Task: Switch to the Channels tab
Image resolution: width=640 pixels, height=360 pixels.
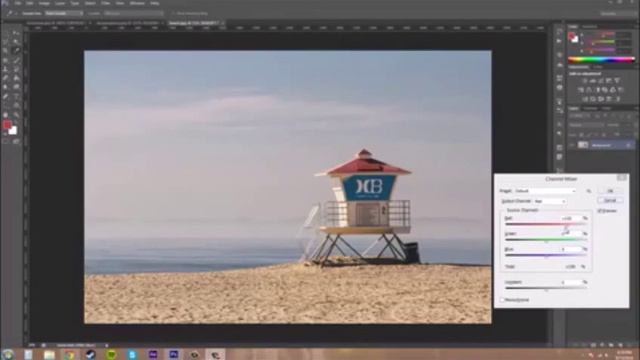Action: [x=590, y=109]
